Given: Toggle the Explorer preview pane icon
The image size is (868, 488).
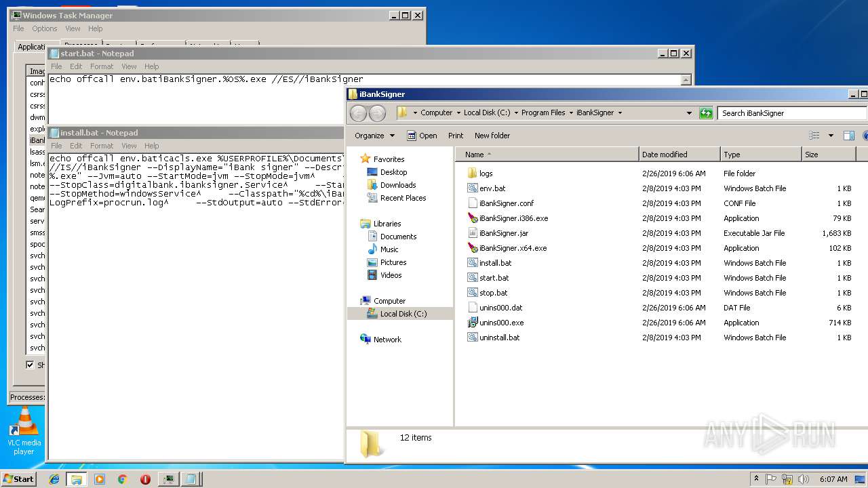Looking at the screenshot, I should (x=848, y=136).
